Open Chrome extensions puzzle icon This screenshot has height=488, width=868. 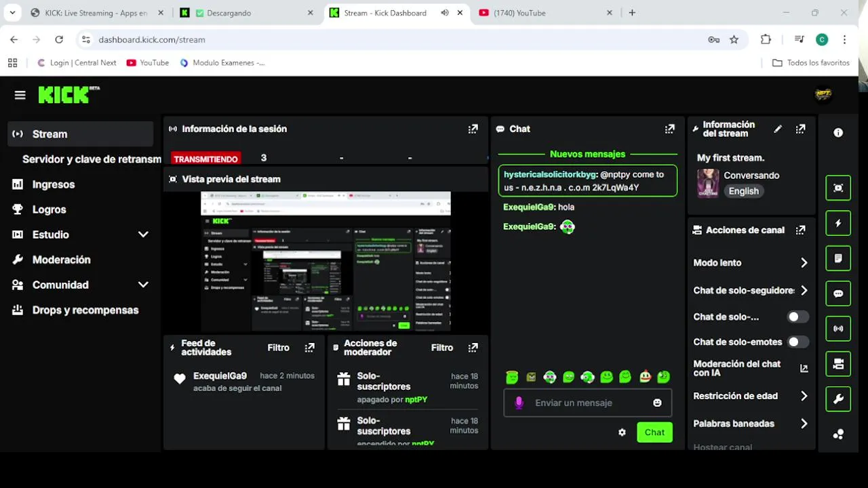pyautogui.click(x=766, y=40)
